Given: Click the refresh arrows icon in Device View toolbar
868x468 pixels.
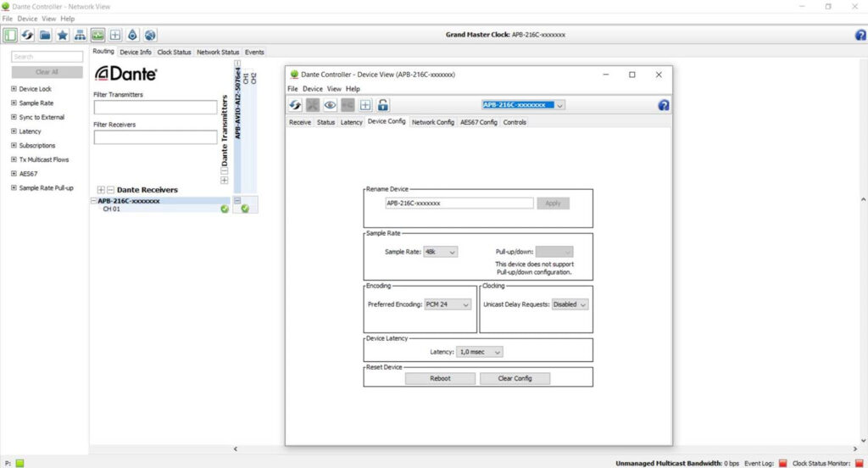Looking at the screenshot, I should point(295,104).
